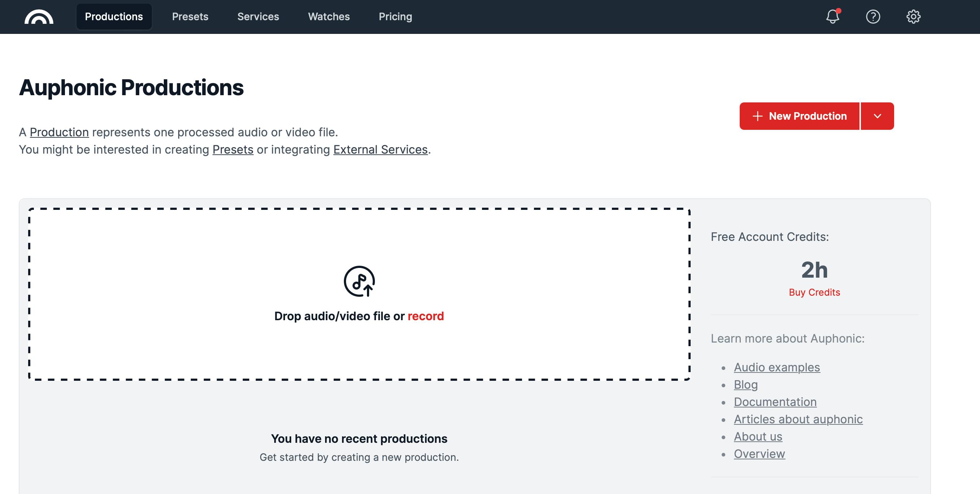Click Buy Credits link

tap(814, 292)
